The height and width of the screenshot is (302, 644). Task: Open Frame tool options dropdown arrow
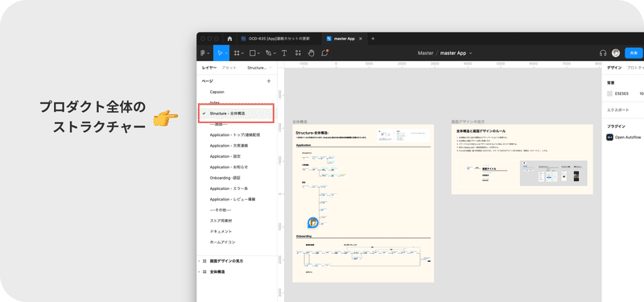click(x=243, y=53)
